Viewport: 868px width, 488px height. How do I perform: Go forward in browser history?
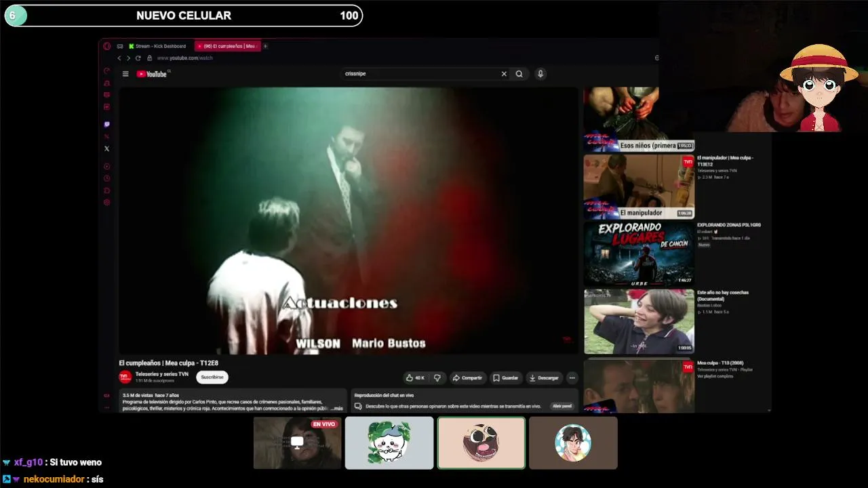[128, 58]
